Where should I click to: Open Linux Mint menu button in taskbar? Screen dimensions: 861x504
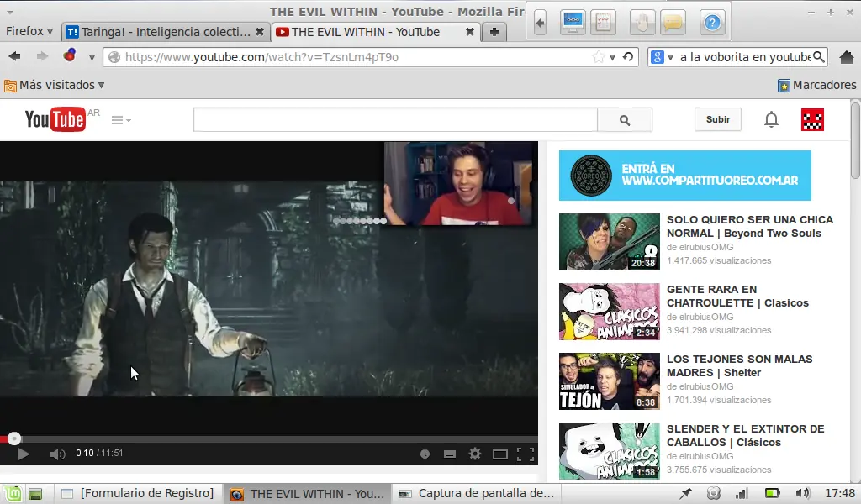point(13,494)
